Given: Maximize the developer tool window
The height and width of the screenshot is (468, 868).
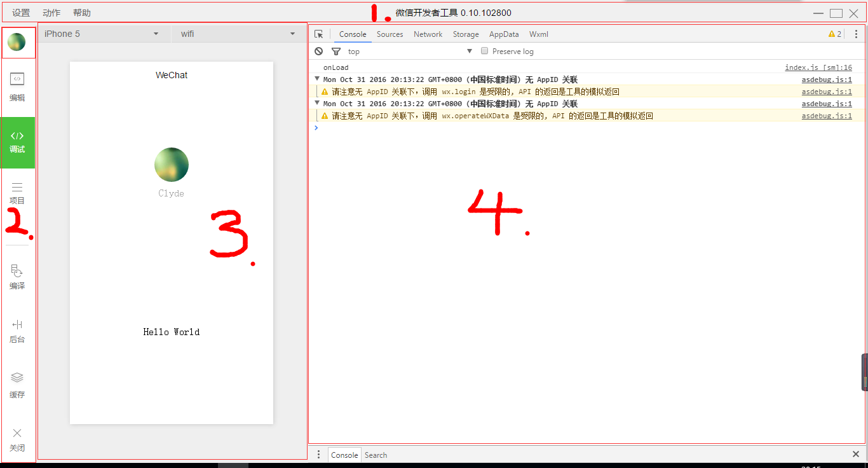Looking at the screenshot, I should click(836, 13).
